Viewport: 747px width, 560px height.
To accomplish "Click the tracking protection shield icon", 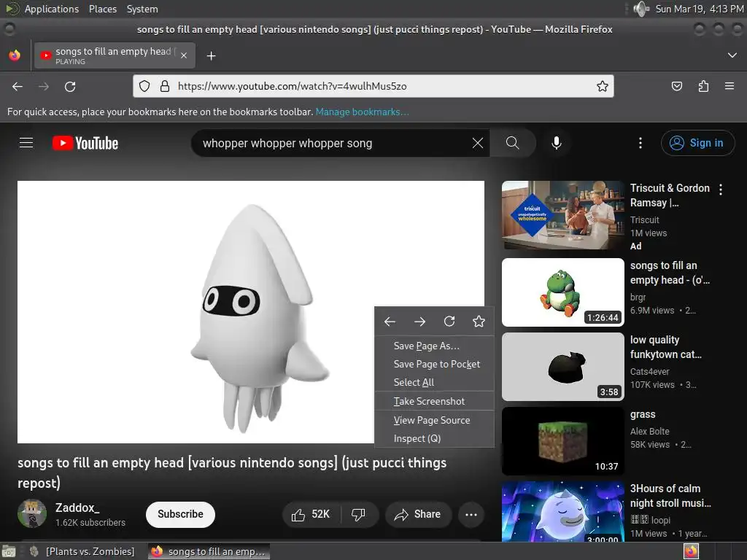I will (x=144, y=86).
